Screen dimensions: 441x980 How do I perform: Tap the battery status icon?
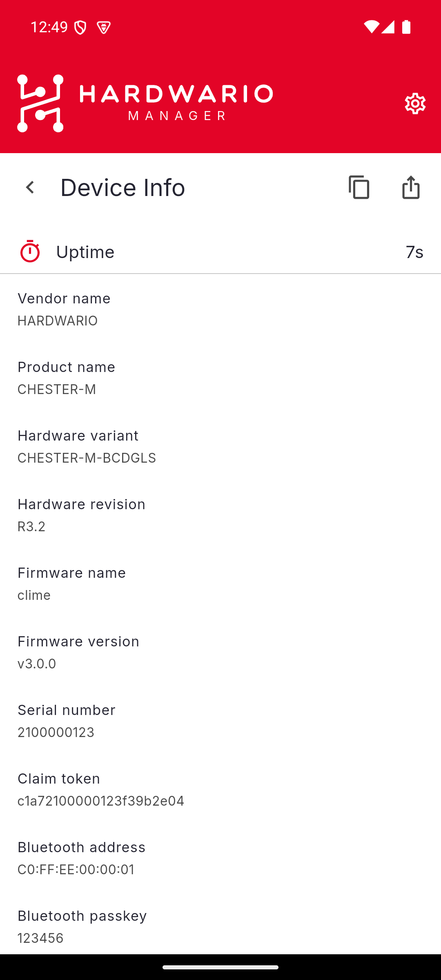coord(406,27)
